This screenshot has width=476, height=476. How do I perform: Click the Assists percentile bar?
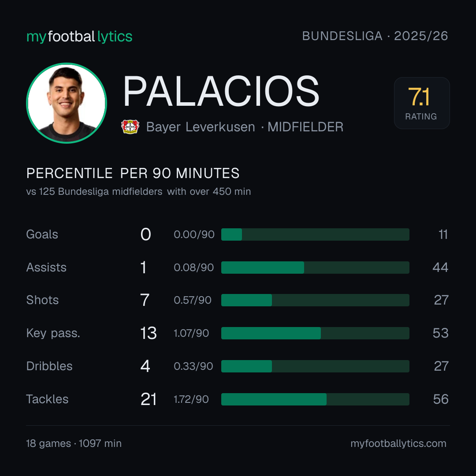tap(315, 268)
